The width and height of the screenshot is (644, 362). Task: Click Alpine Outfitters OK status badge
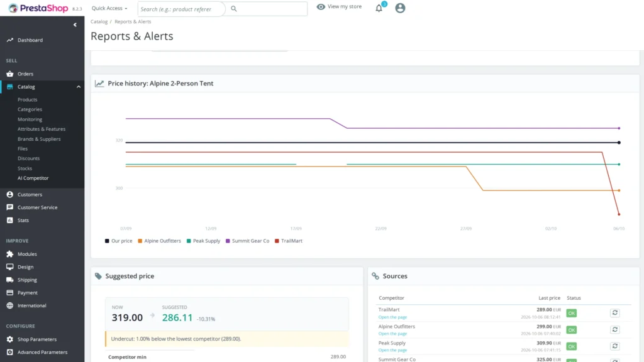point(571,330)
